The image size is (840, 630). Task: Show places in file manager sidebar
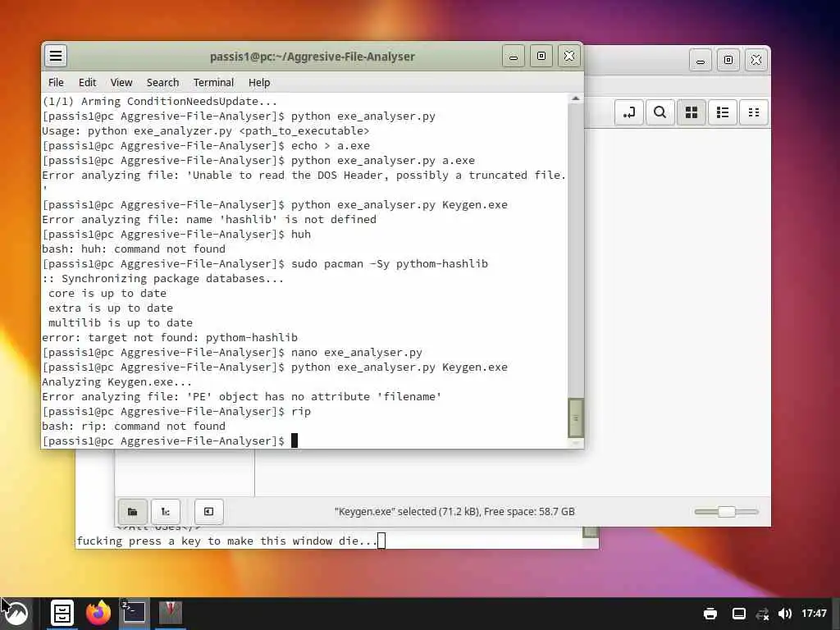[x=132, y=512]
